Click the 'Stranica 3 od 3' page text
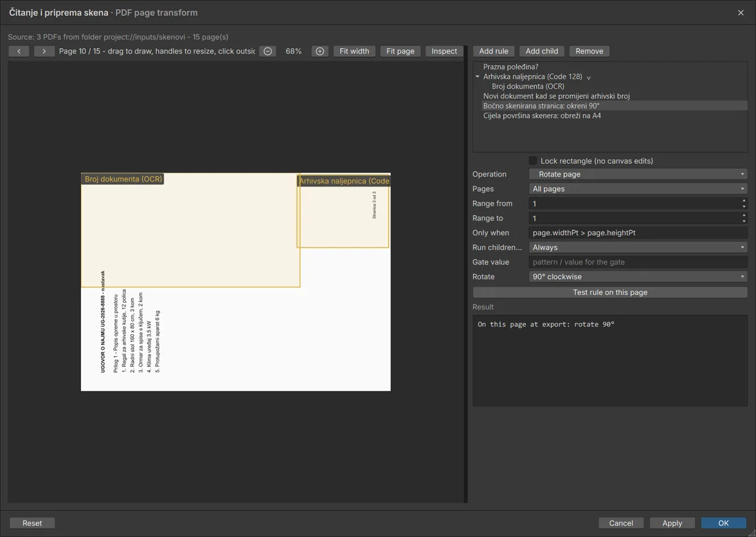 click(x=374, y=205)
